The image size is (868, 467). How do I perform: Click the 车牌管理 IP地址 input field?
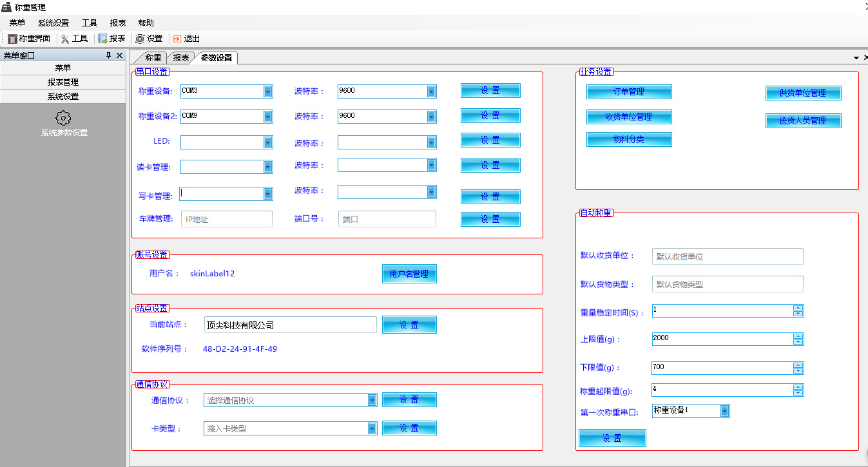click(226, 219)
